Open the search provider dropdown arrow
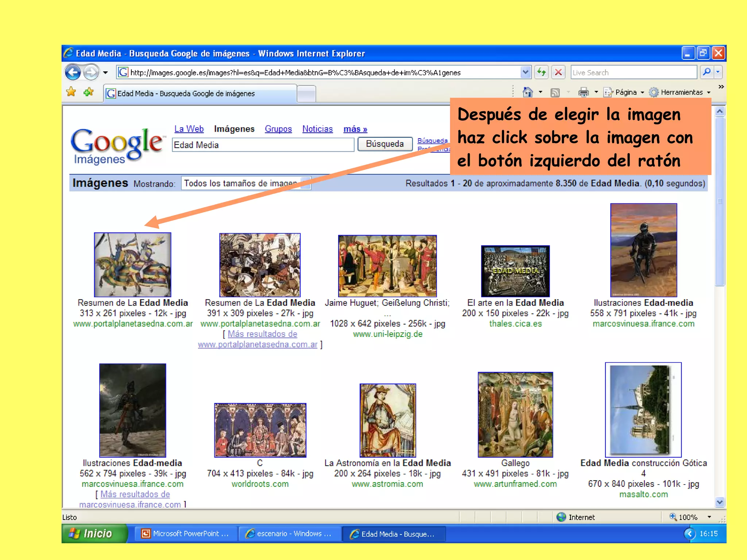 (718, 72)
